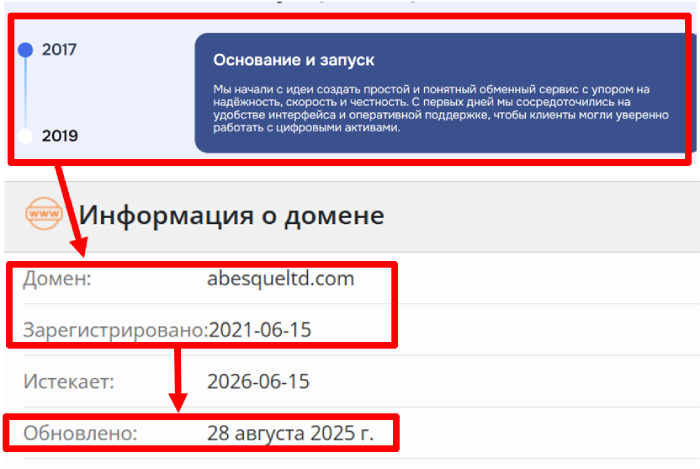The image size is (700, 469).
Task: Click the 'Обновлено:' label
Action: [x=80, y=433]
